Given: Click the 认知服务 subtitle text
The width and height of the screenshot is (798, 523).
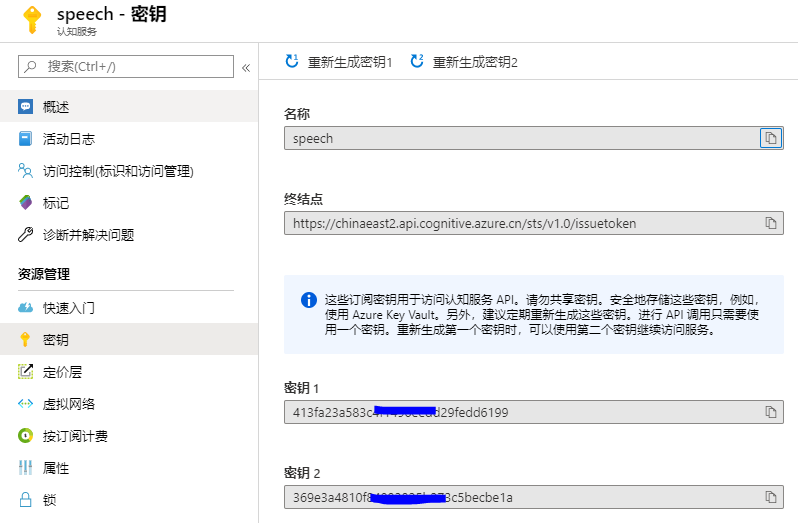Looking at the screenshot, I should pos(76,32).
